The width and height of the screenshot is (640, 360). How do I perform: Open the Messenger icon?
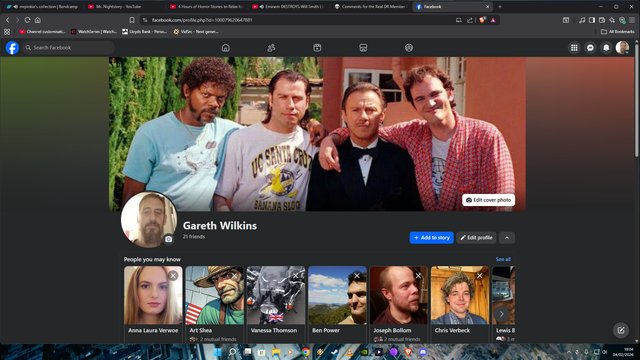coord(590,48)
